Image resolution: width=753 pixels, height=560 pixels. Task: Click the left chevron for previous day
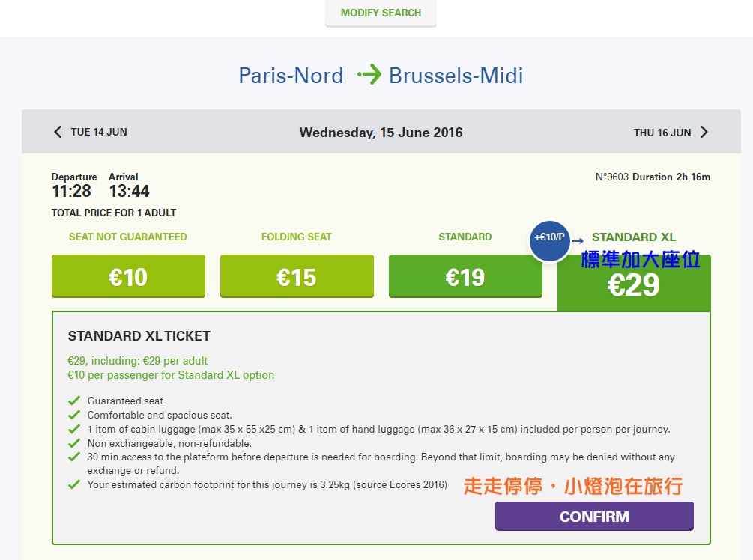(x=58, y=132)
